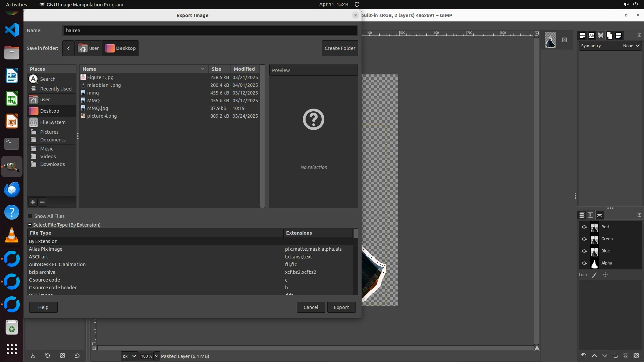Open the px unit dropdown
Viewport: 644px width, 362px height.
point(129,356)
